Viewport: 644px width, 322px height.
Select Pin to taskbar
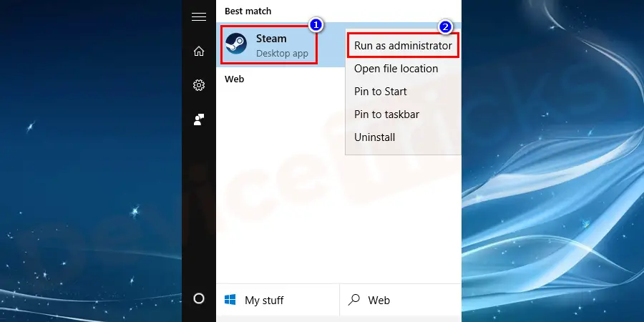coord(386,114)
